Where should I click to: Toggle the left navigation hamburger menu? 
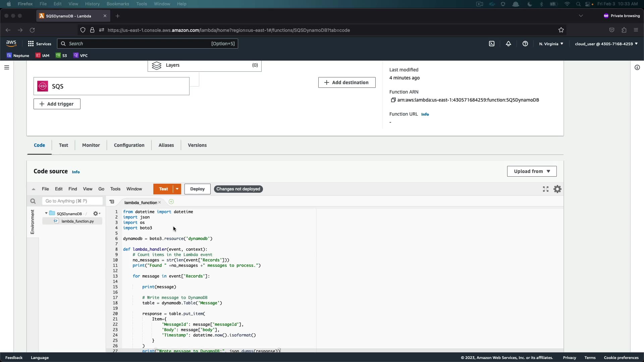point(7,67)
